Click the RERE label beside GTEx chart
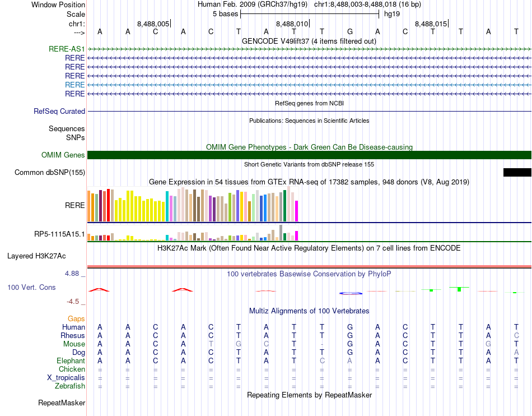The height and width of the screenshot is (416, 532). coord(74,205)
